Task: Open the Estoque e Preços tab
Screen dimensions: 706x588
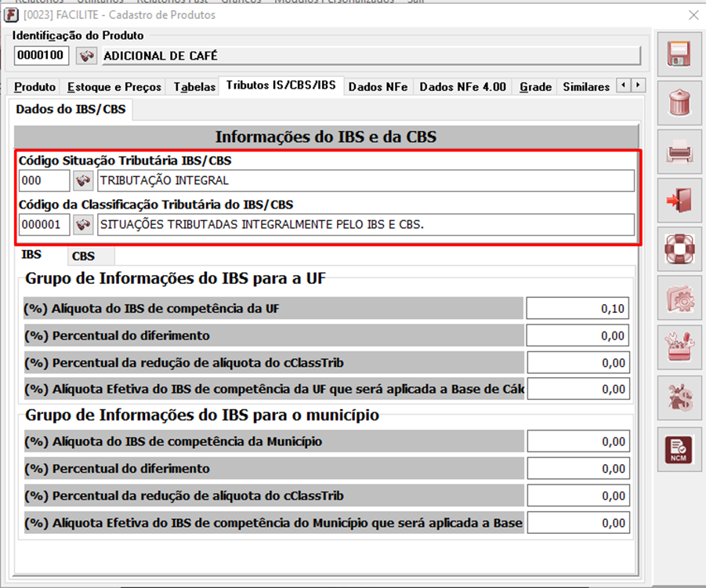Action: (x=114, y=87)
